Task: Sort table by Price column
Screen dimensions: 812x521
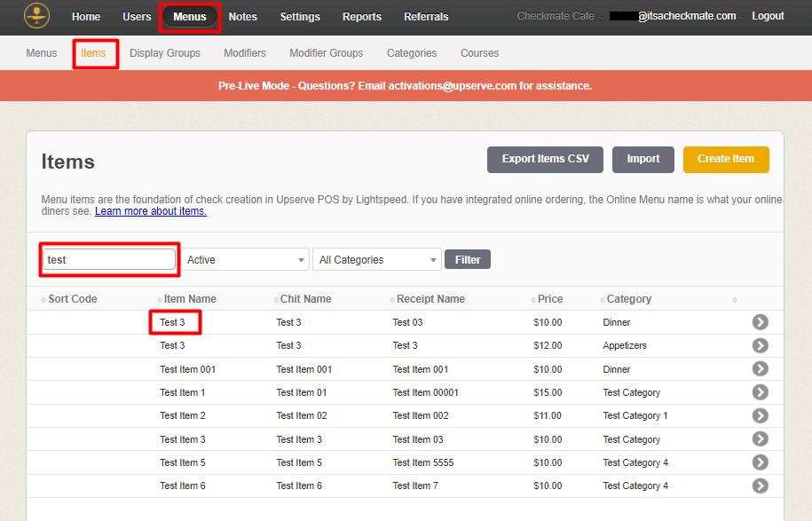Action: pyautogui.click(x=549, y=299)
